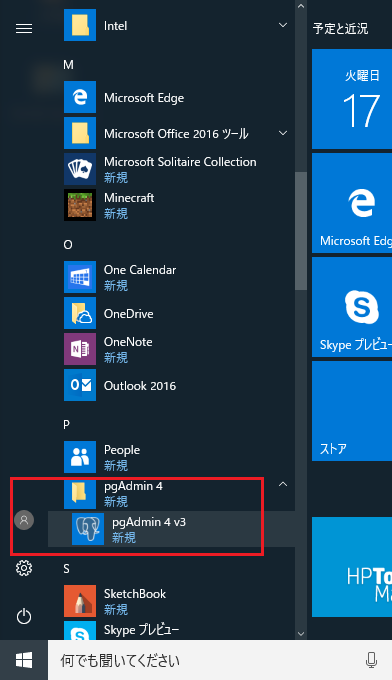Click the 予定と近況 group heading
Screen dimensions: 392x680
340,29
